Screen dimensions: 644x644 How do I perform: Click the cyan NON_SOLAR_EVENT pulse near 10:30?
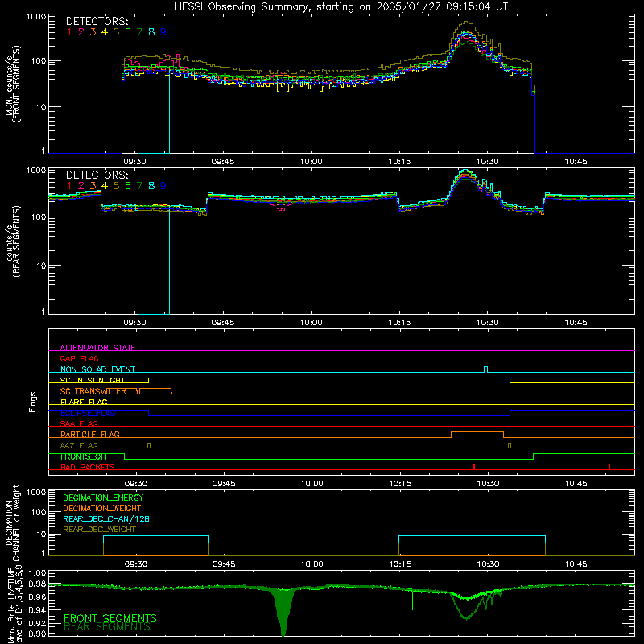pyautogui.click(x=486, y=369)
